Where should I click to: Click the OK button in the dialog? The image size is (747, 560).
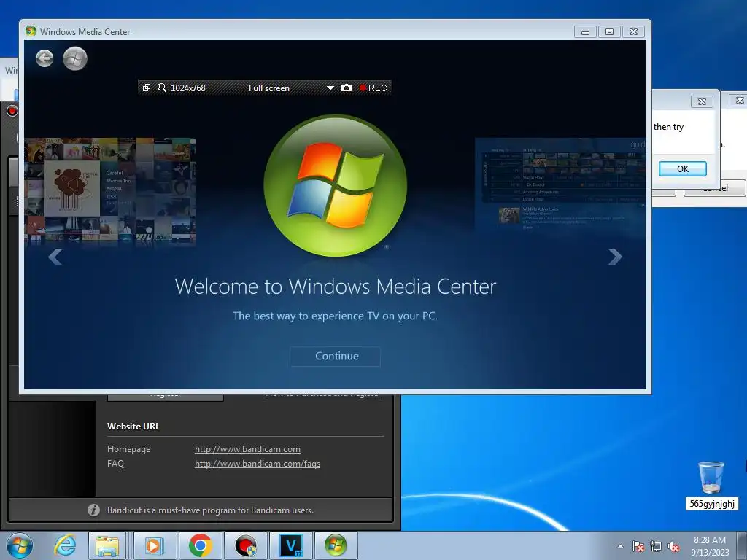click(682, 168)
